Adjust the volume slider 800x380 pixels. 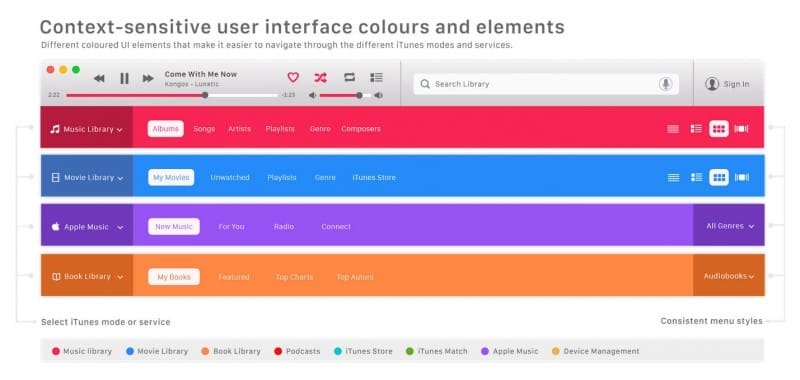click(345, 95)
